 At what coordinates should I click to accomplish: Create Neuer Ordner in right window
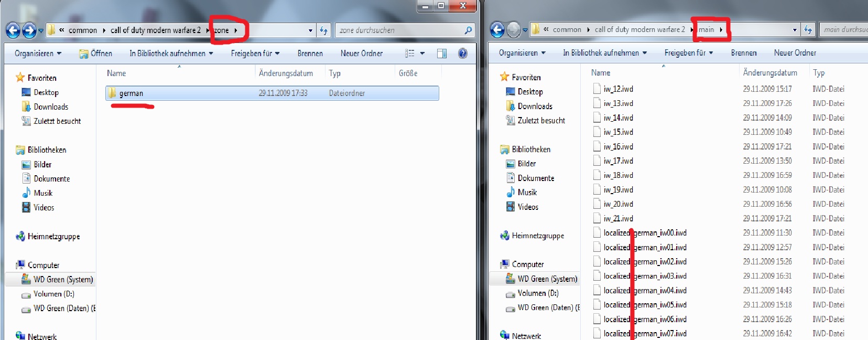pos(795,52)
